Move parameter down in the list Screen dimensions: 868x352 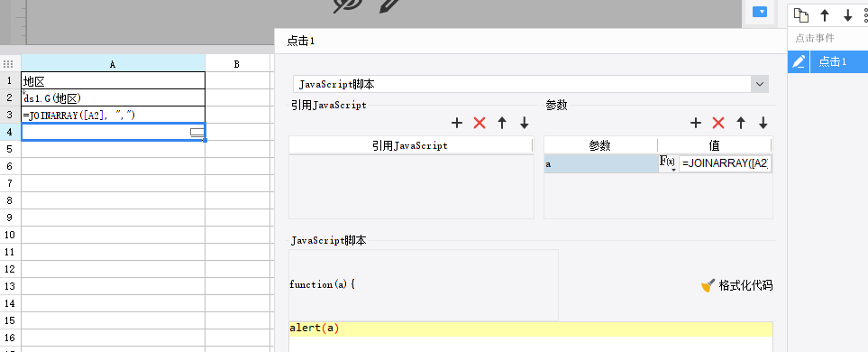click(x=763, y=123)
